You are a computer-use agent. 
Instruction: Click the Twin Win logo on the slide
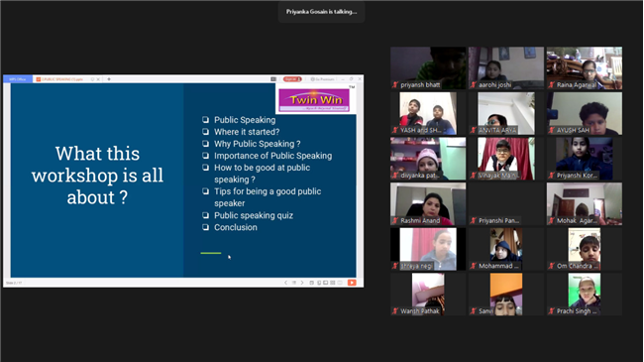(x=314, y=100)
